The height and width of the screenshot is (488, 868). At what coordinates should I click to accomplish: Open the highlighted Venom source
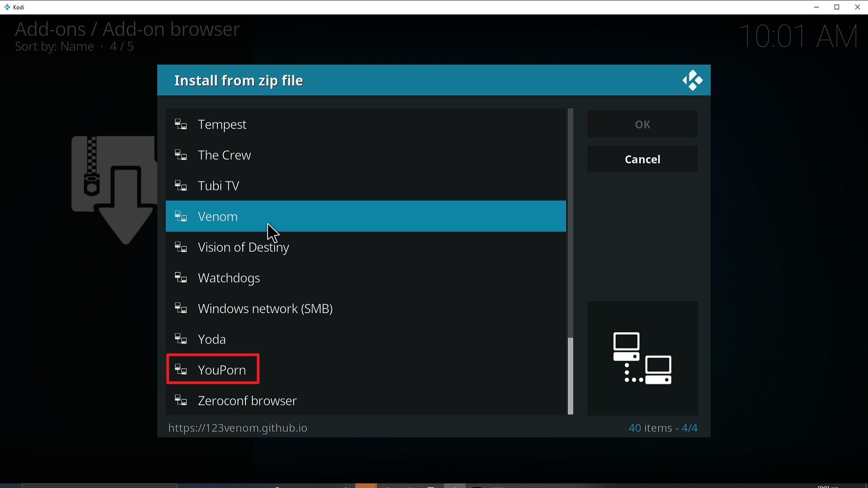366,216
